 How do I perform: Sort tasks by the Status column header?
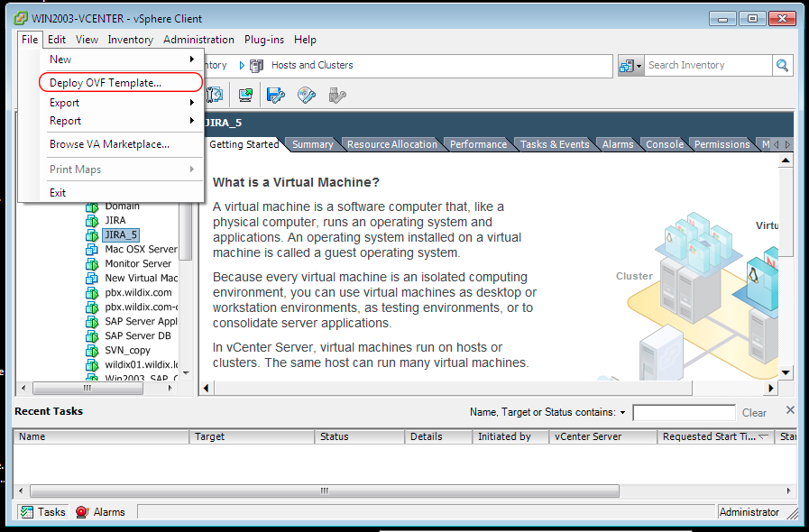coord(360,436)
